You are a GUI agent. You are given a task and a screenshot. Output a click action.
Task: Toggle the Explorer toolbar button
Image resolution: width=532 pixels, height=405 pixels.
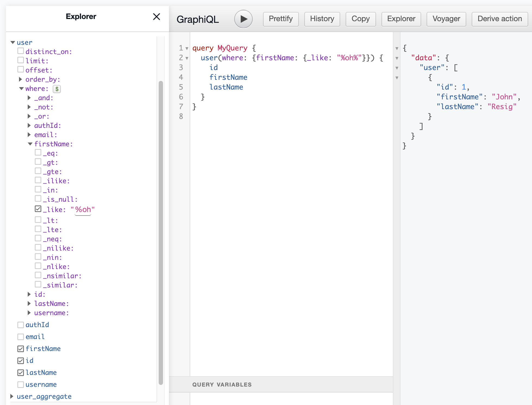401,19
